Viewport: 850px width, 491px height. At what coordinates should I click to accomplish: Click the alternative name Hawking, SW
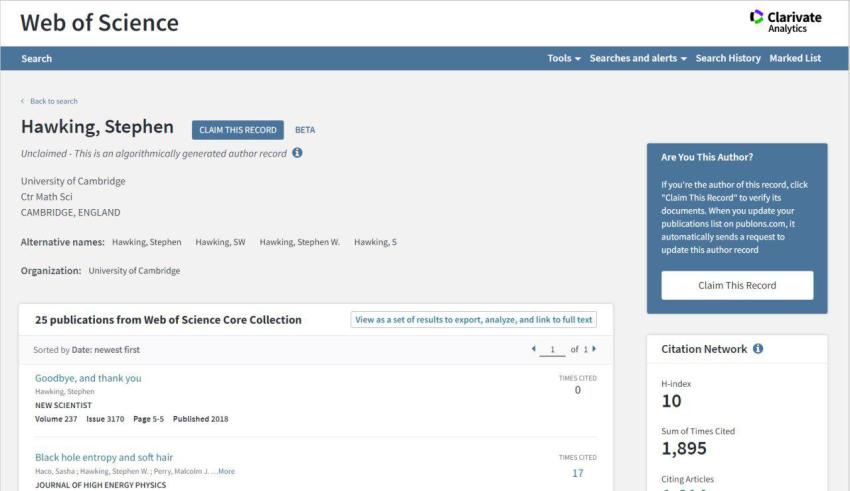click(x=220, y=242)
